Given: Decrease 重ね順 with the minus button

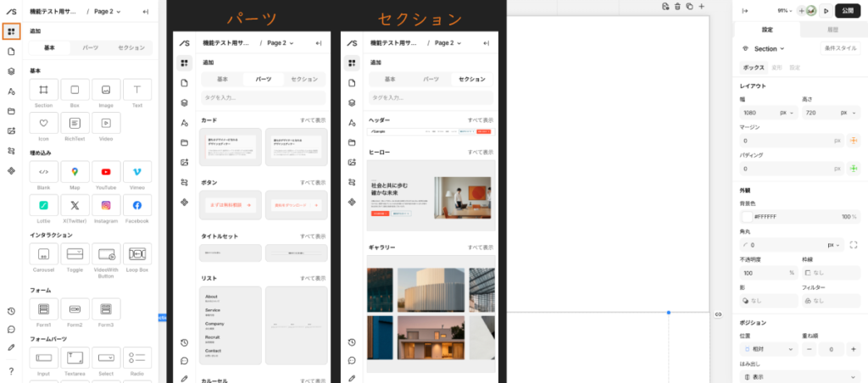Looking at the screenshot, I should coord(809,349).
